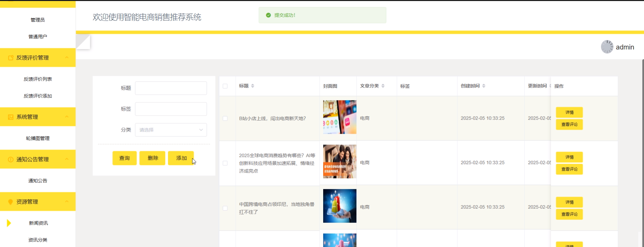Focus the 标题 search input

[171, 88]
